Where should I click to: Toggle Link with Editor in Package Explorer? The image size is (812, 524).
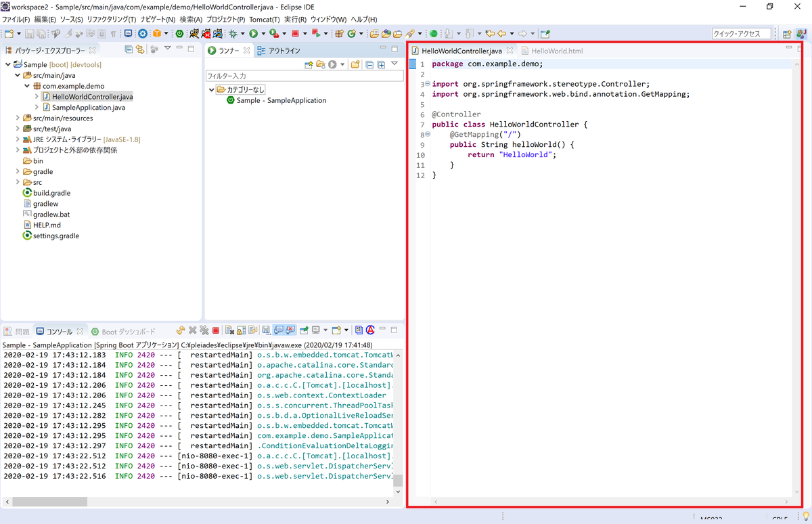(140, 49)
